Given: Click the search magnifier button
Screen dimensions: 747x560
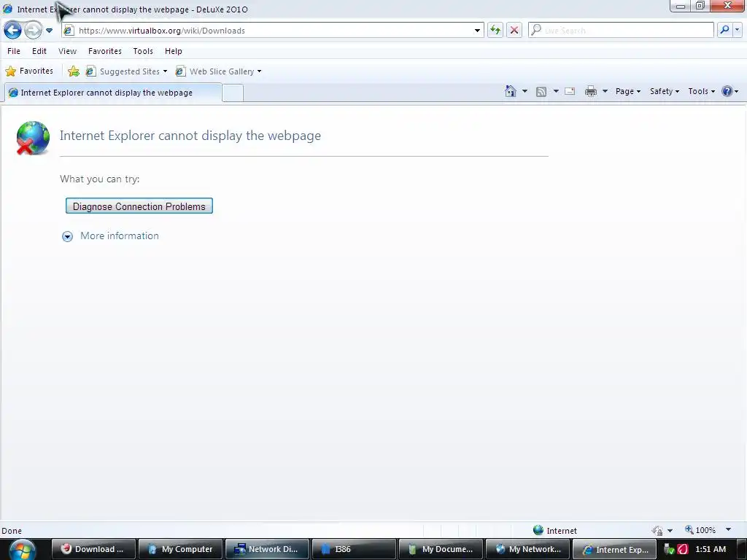Looking at the screenshot, I should (x=724, y=30).
